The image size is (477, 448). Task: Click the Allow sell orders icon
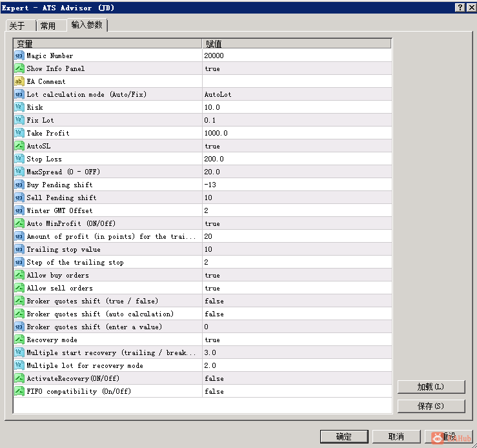(x=19, y=288)
